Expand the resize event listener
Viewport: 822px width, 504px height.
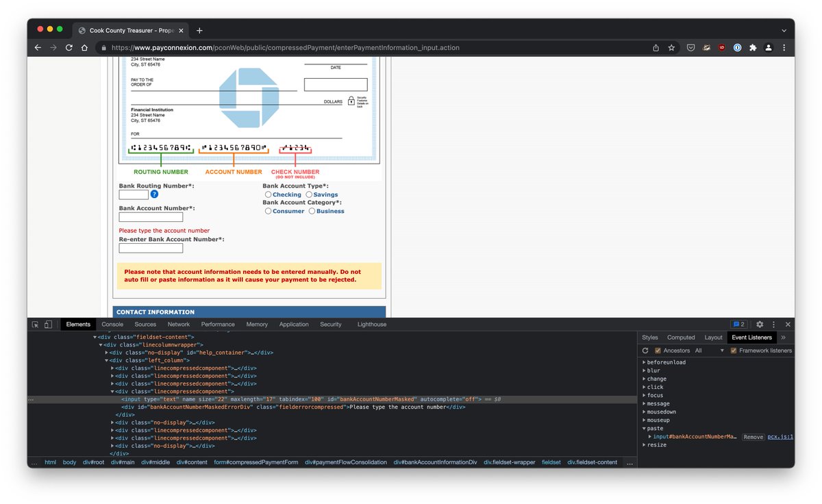point(644,445)
